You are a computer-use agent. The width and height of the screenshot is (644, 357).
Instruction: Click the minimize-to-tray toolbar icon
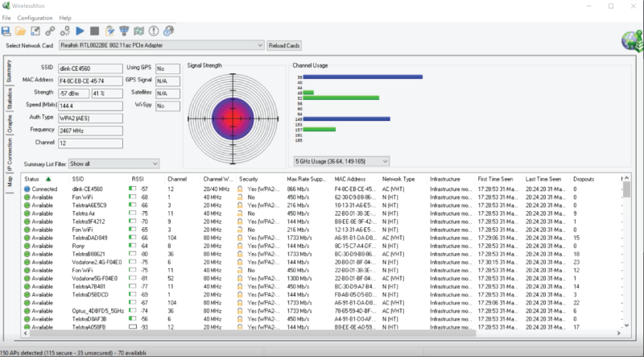pos(35,31)
